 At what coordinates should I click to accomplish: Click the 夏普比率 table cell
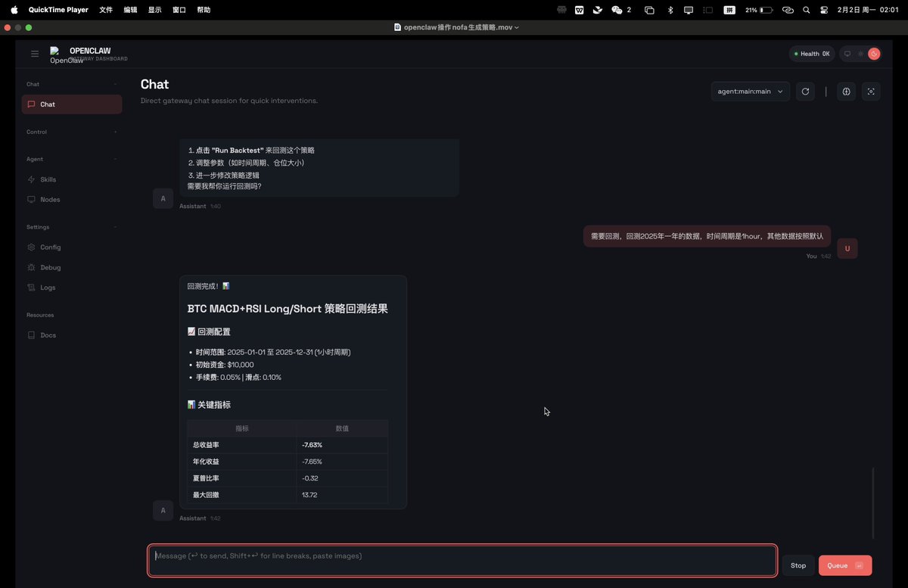242,478
